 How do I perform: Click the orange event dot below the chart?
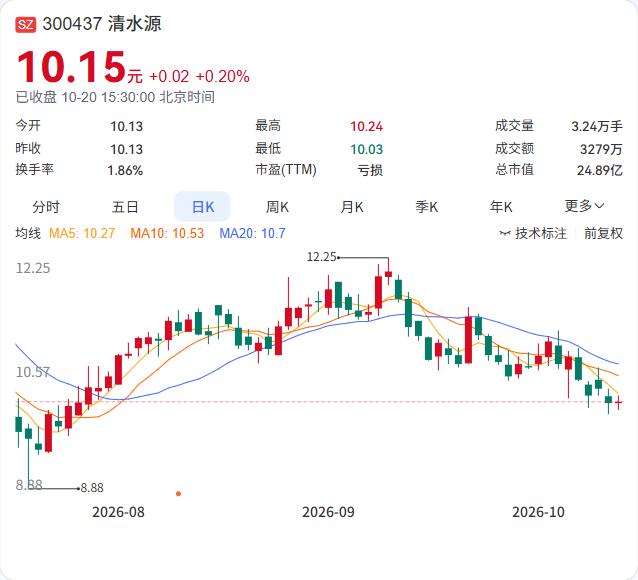[178, 494]
